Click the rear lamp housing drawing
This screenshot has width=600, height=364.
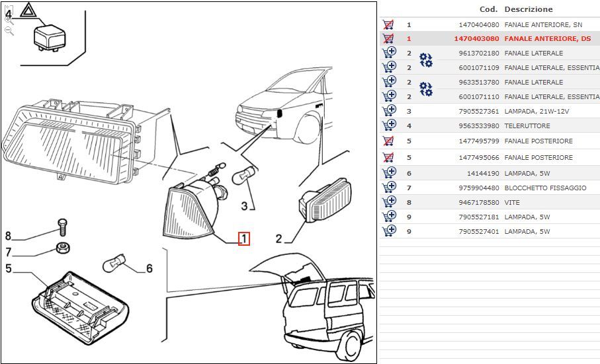[80, 307]
